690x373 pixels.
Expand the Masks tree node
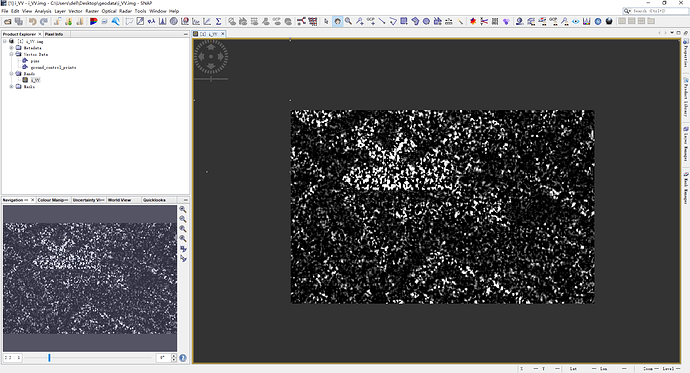pyautogui.click(x=11, y=87)
